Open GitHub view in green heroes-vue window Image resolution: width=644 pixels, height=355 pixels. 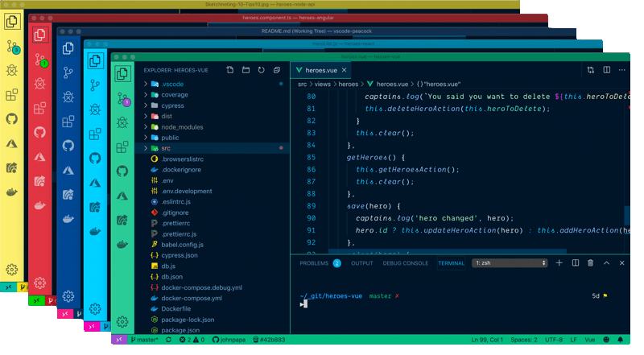[122, 171]
